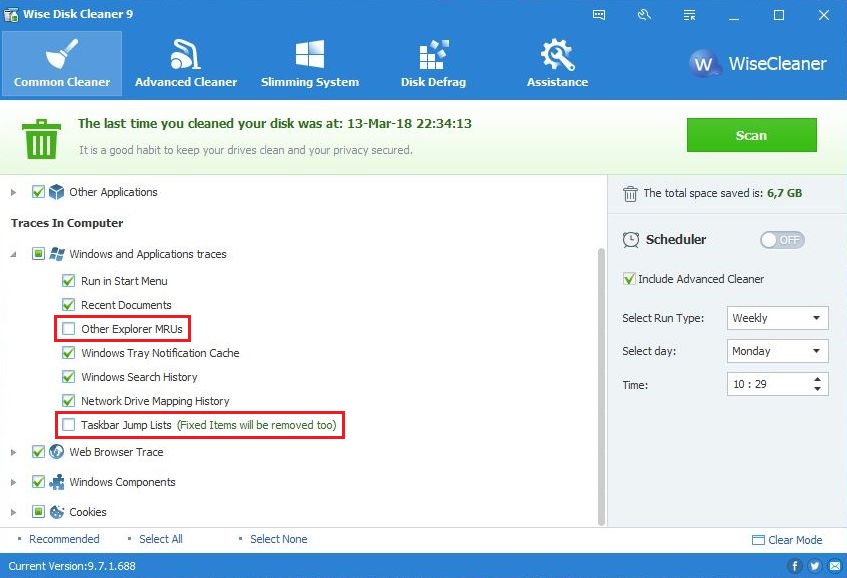Open the menu list icon in title bar
Screen dimensions: 847x578
pos(689,15)
